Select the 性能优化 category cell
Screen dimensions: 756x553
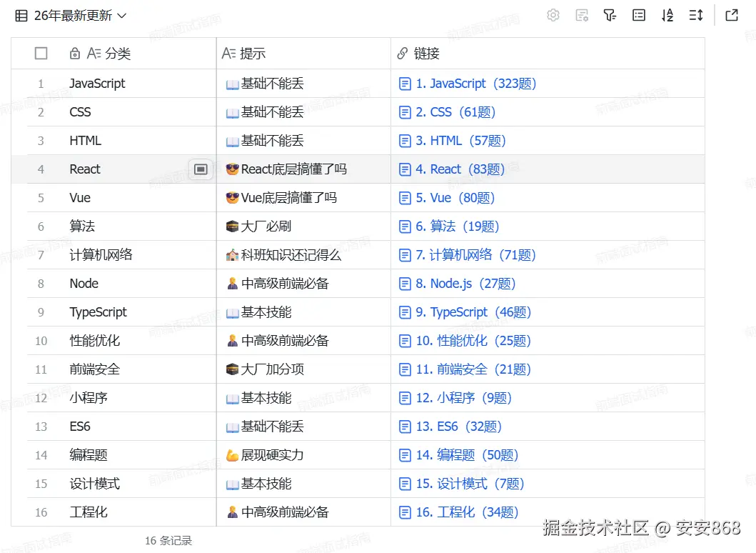click(135, 341)
